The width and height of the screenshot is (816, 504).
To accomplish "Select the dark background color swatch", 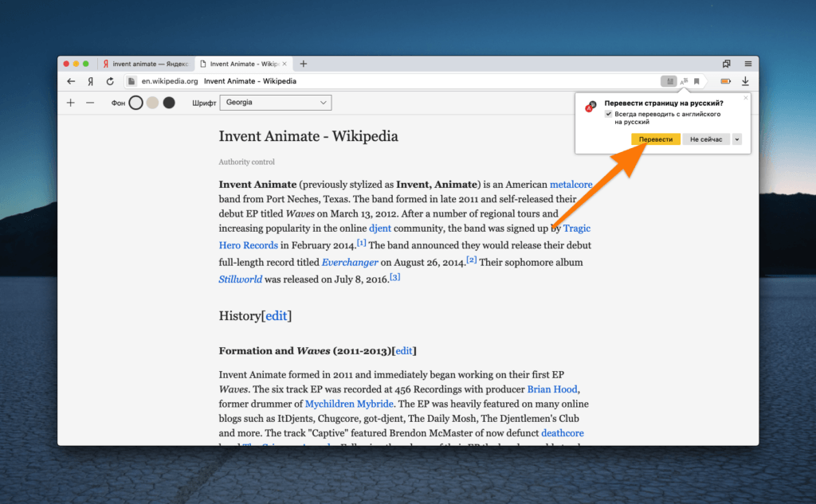I will click(x=169, y=103).
